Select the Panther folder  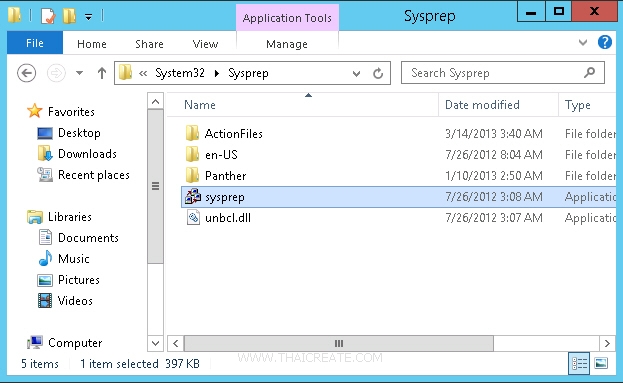pos(225,176)
